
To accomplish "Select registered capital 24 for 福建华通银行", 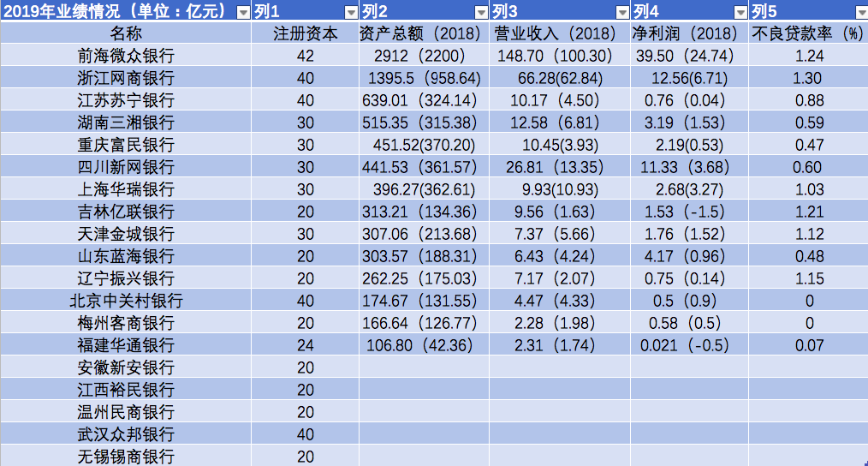I will [x=305, y=344].
